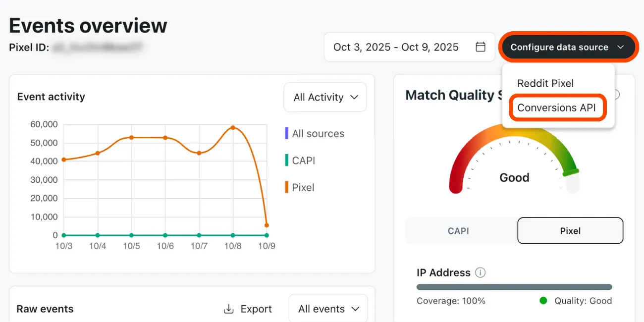
Task: Click the Export button
Action: [256, 308]
